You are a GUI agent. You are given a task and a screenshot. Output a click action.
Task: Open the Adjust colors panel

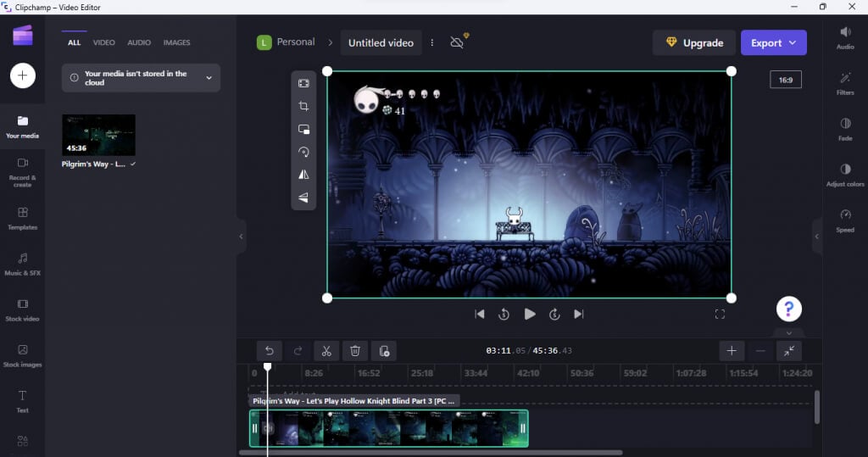tap(844, 175)
